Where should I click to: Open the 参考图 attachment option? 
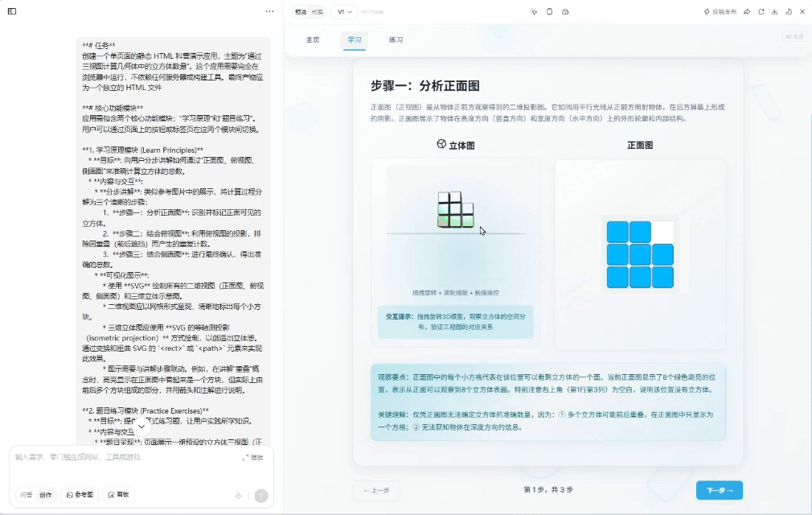click(x=80, y=494)
